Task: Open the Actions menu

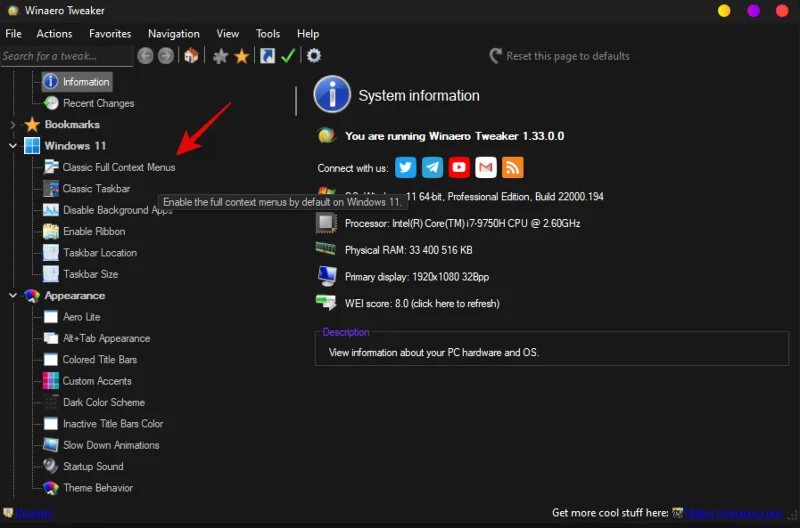Action: pyautogui.click(x=54, y=34)
